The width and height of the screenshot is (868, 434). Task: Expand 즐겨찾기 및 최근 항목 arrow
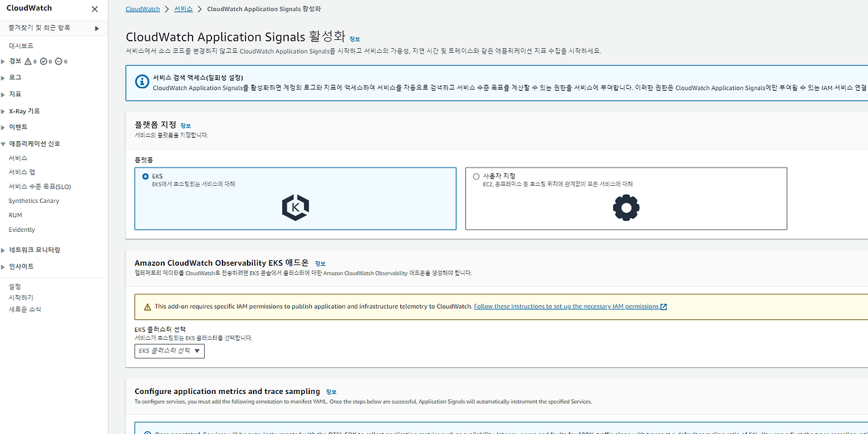(x=97, y=28)
